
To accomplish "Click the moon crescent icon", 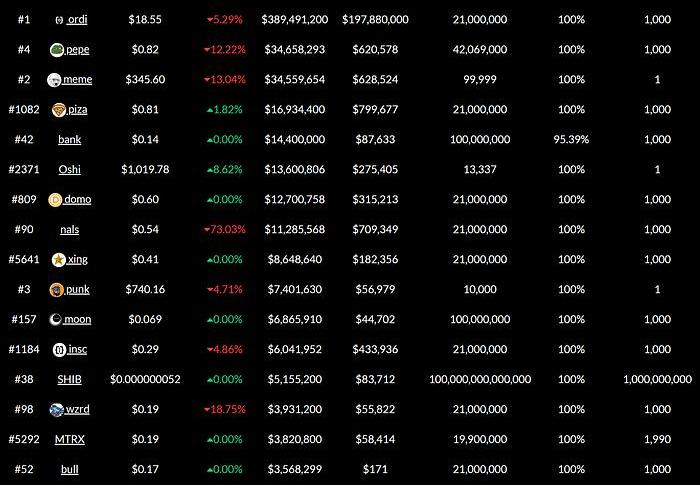I will pos(55,319).
